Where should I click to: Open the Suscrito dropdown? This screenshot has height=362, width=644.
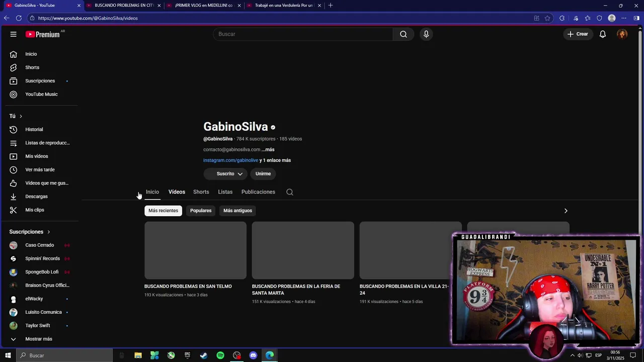(225, 174)
